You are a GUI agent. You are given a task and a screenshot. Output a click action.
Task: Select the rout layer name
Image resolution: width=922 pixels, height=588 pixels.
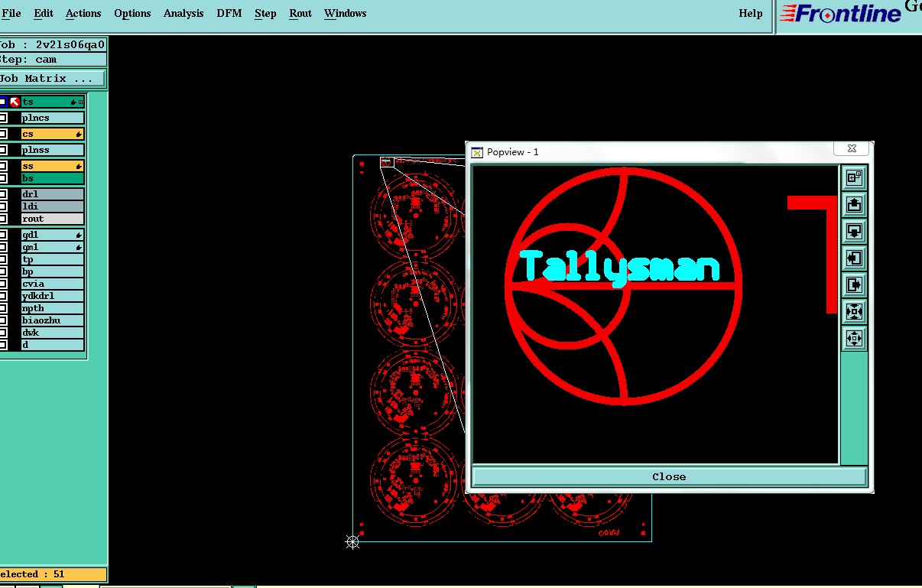pyautogui.click(x=53, y=219)
